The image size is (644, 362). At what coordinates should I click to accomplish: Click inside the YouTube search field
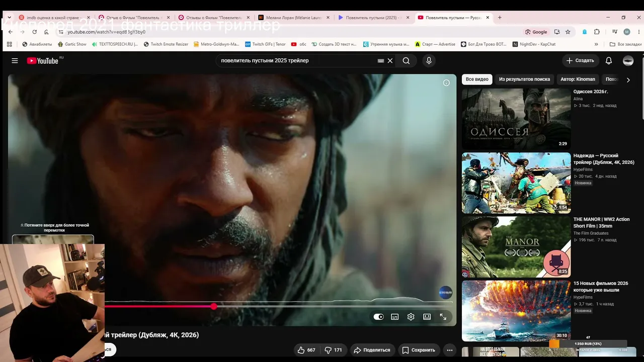(x=297, y=61)
